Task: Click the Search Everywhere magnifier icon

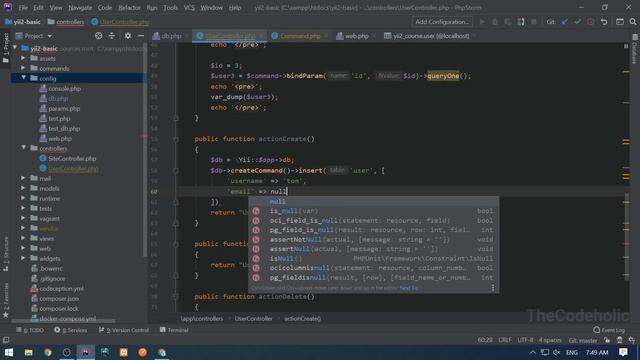Action: (633, 22)
